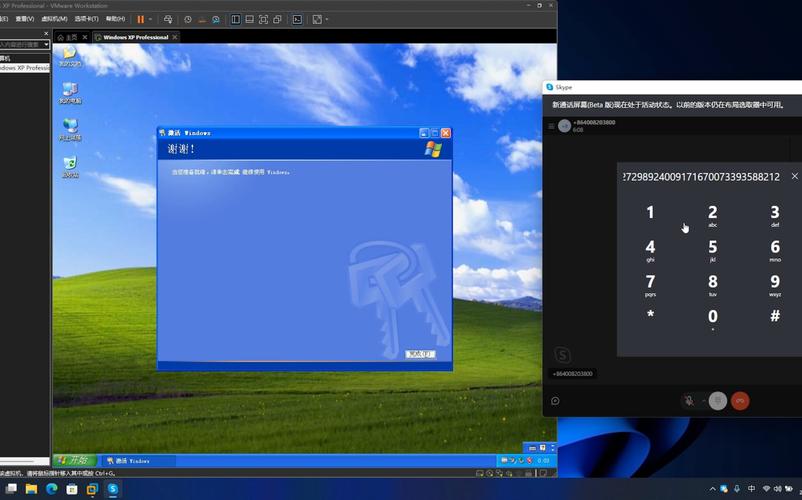Select Windows XP Professional in library tree
The height and width of the screenshot is (500, 802).
(x=25, y=67)
